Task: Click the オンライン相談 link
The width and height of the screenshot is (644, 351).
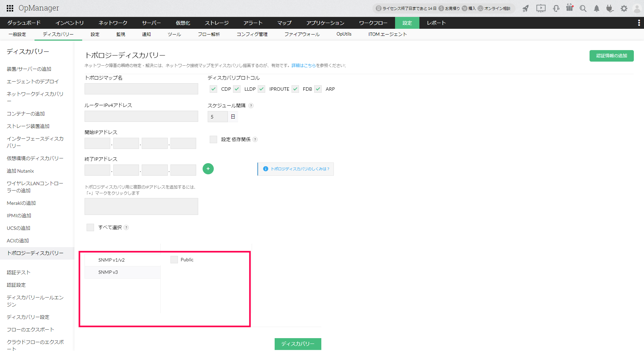Action: [497, 8]
